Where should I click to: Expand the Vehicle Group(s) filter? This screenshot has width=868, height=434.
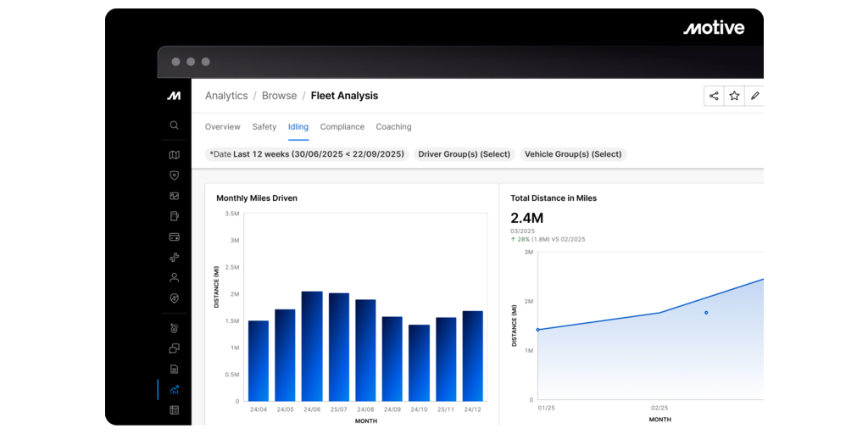573,154
